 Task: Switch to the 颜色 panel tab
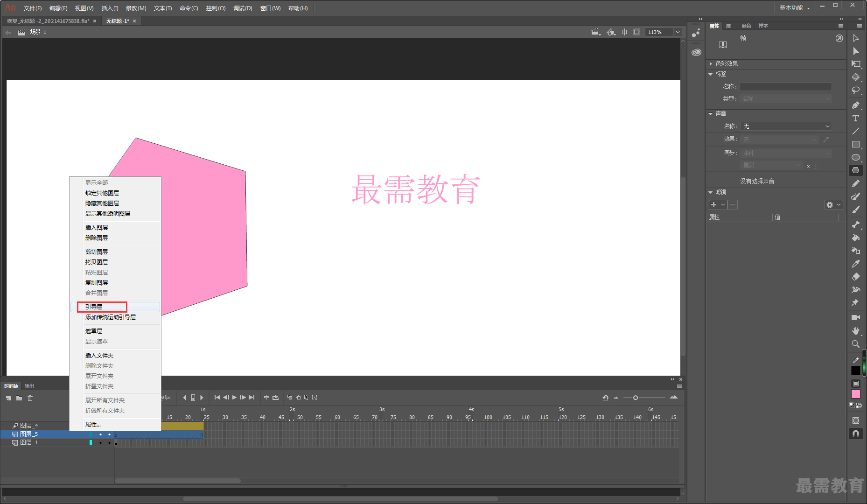coord(746,26)
